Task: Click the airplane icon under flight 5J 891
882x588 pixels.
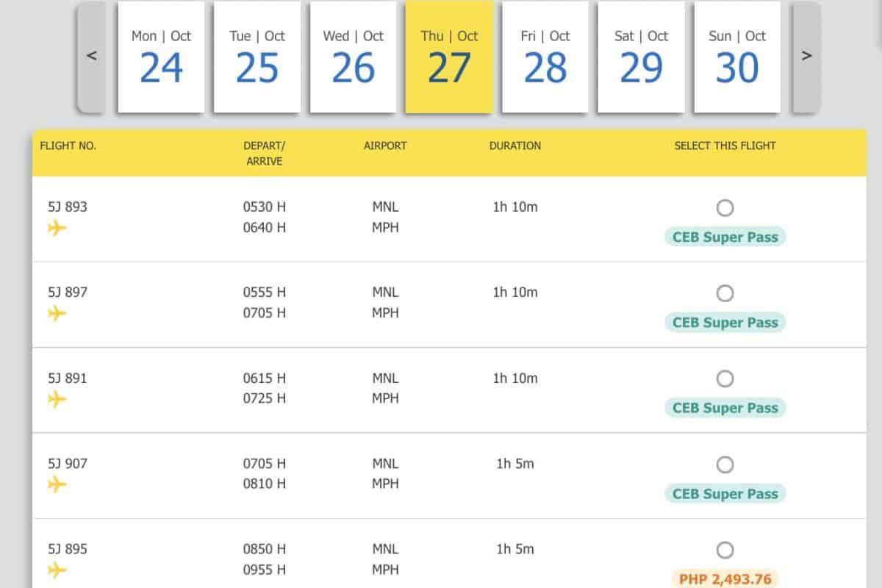Action: pyautogui.click(x=57, y=399)
